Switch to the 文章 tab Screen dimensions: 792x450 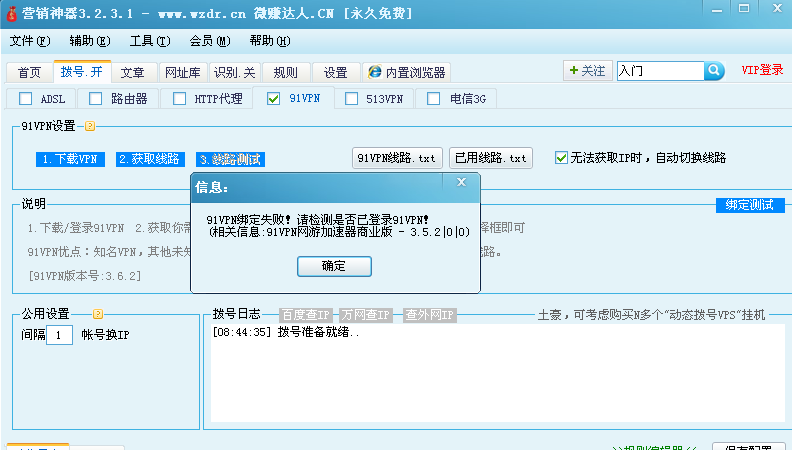[132, 73]
